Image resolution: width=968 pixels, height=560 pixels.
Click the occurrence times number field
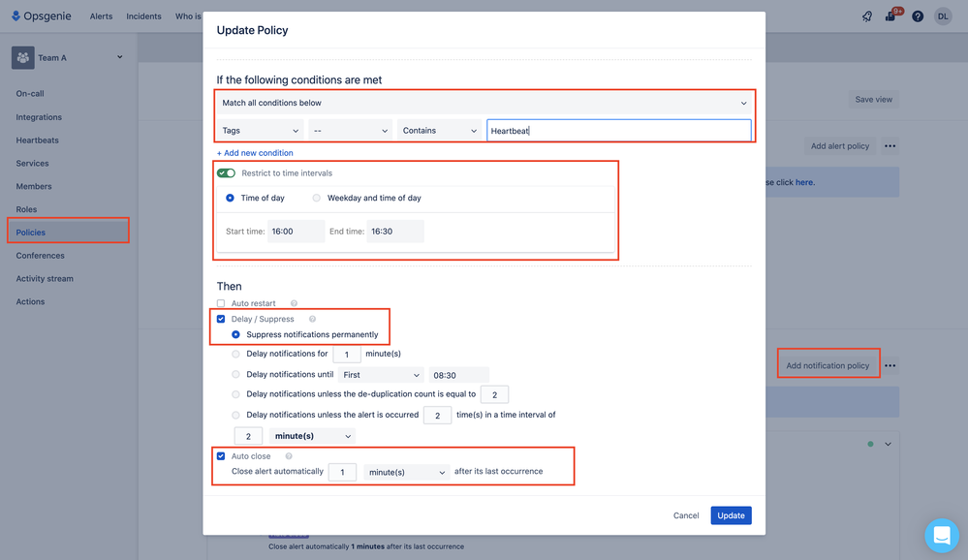coord(437,416)
